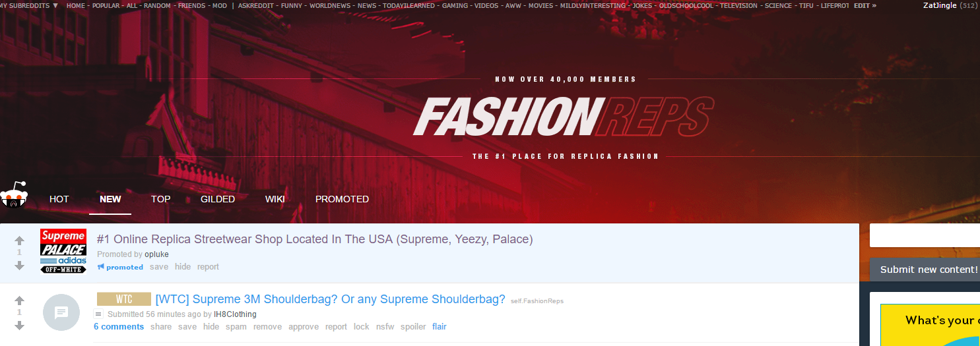Click the promoted megaphone icon
Image resolution: width=980 pixels, height=346 pixels.
(101, 267)
